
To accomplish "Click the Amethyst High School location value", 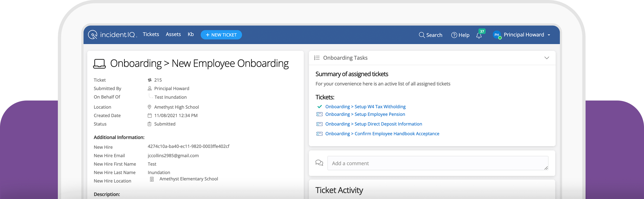I will (x=176, y=107).
